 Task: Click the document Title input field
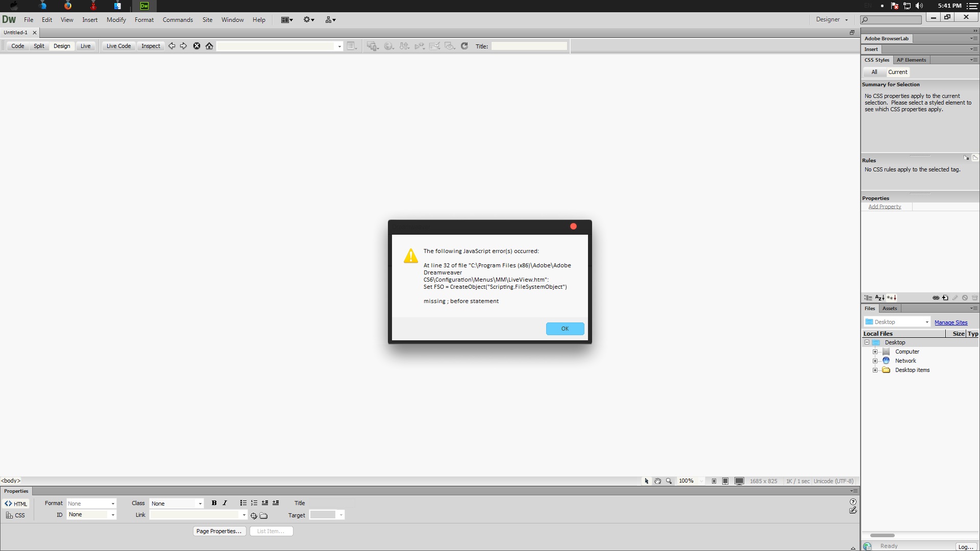pyautogui.click(x=529, y=46)
